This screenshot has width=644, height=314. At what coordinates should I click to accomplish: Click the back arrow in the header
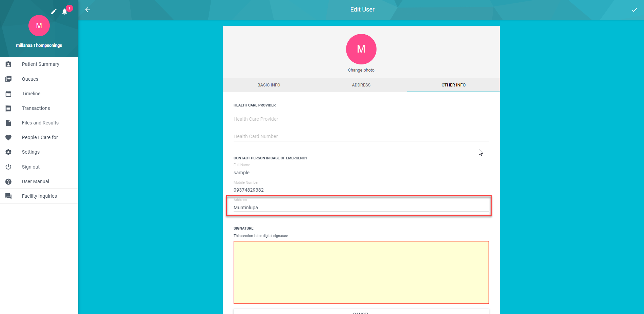point(88,10)
